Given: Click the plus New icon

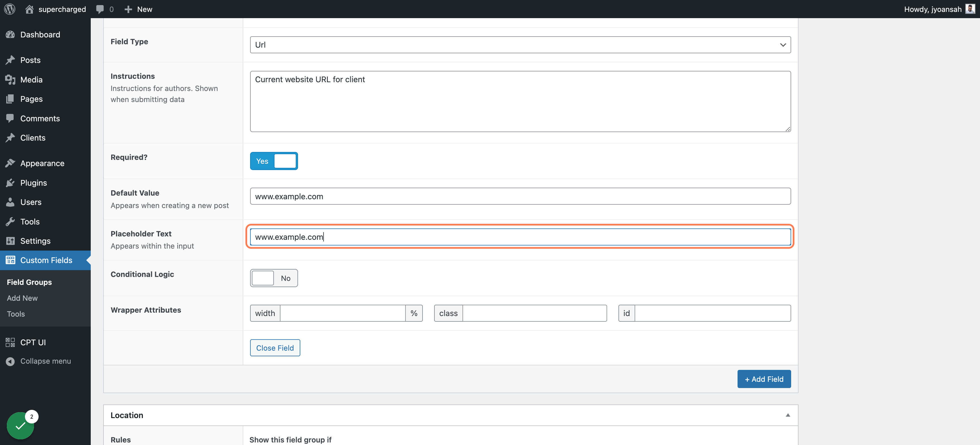Looking at the screenshot, I should pyautogui.click(x=128, y=9).
